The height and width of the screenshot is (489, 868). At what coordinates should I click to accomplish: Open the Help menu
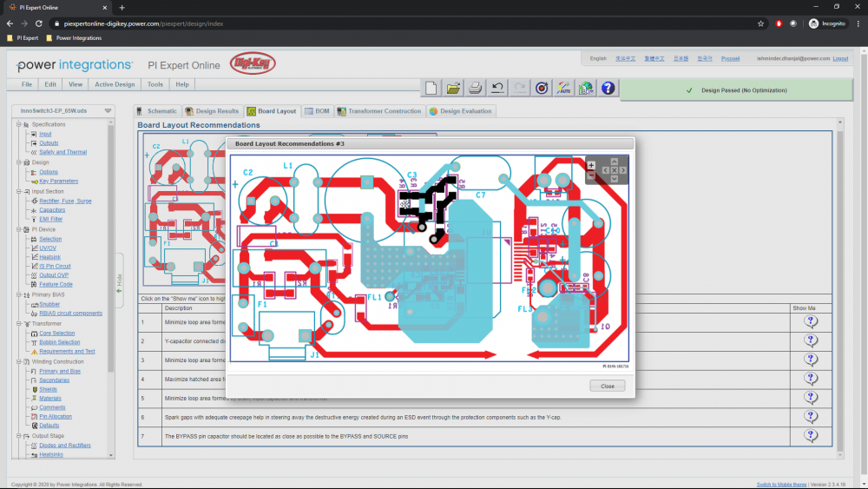coord(182,85)
